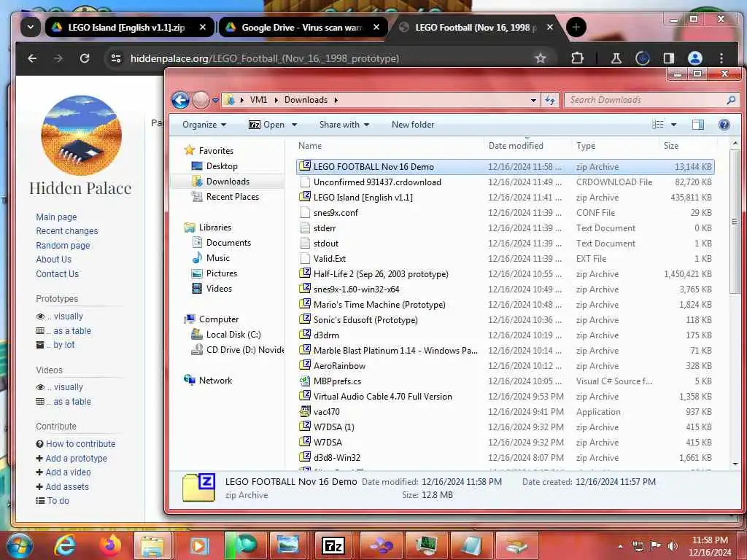Click the New folder button
The height and width of the screenshot is (560, 747).
coord(413,125)
